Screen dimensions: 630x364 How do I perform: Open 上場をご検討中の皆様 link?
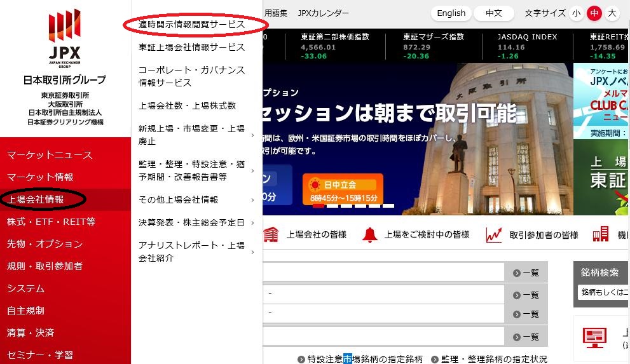[427, 235]
